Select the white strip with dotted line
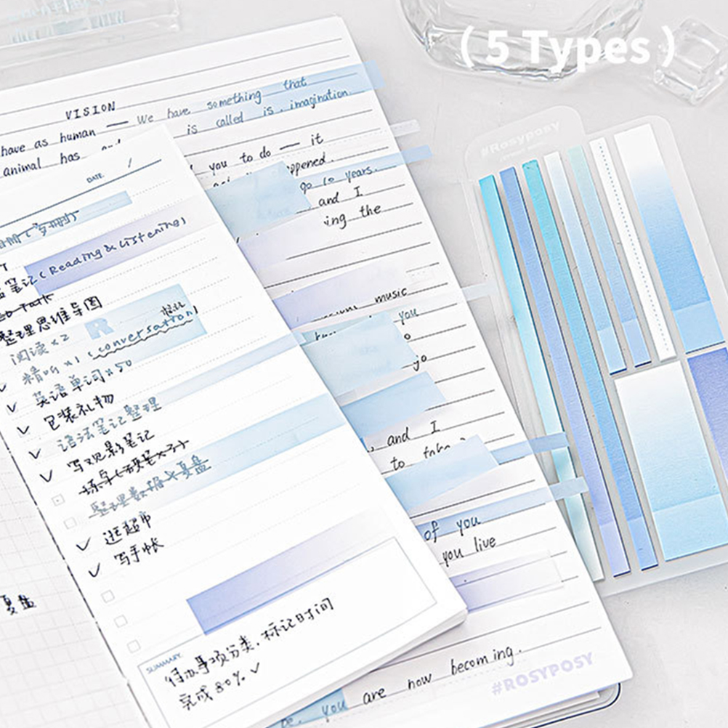This screenshot has height=728, width=728. click(630, 247)
